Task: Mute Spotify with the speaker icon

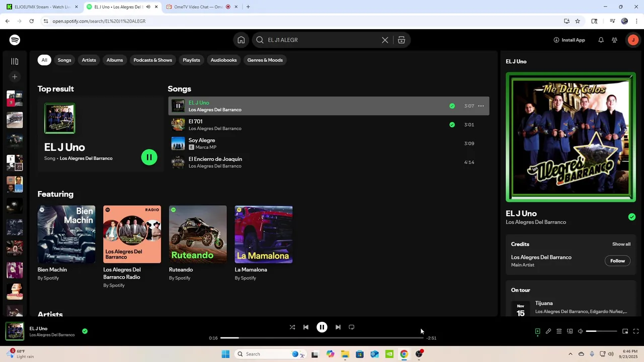Action: 580,331
